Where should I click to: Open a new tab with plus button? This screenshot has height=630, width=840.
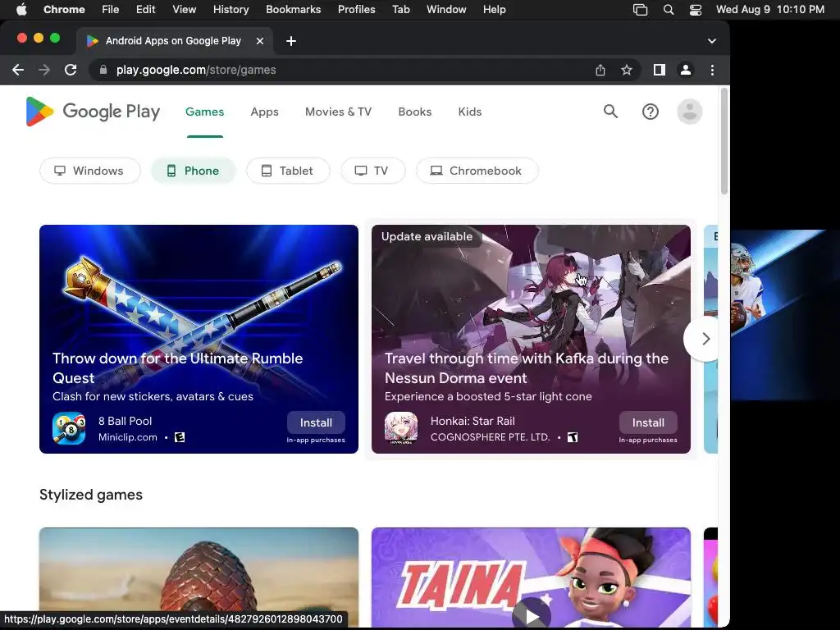[291, 41]
